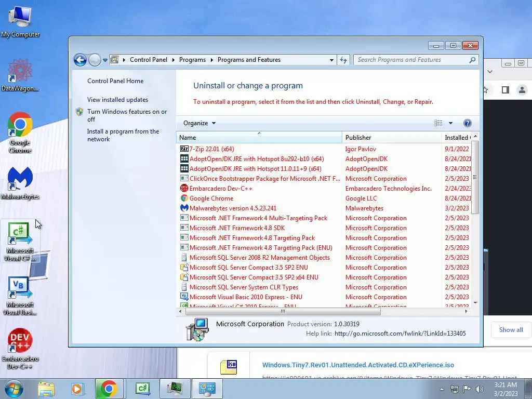532x399 pixels.
Task: Expand the address bar history dropdown
Action: coord(331,60)
